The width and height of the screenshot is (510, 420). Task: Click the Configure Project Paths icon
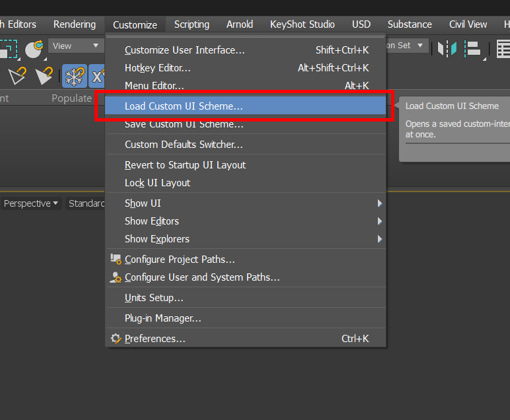tap(116, 259)
